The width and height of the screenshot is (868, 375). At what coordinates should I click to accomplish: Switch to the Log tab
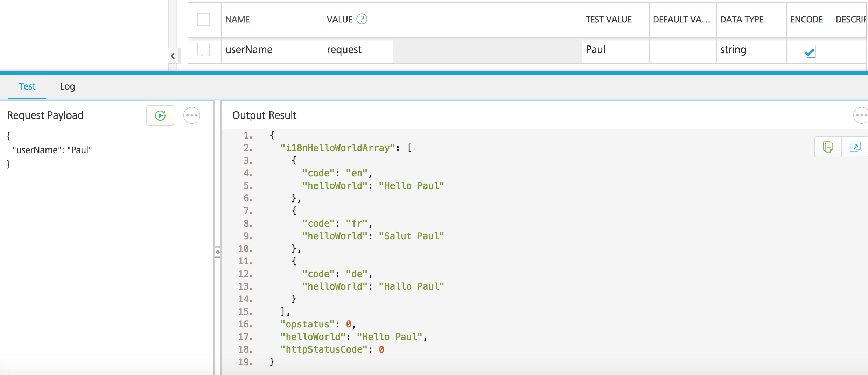[x=67, y=86]
